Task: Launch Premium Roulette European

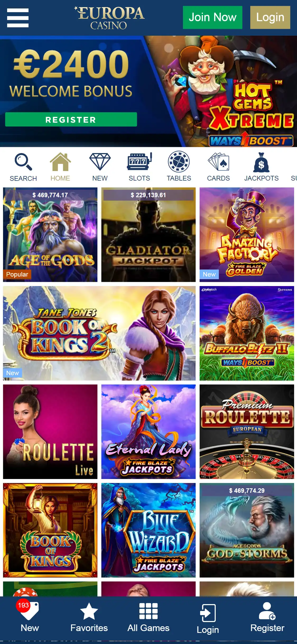Action: point(247,432)
